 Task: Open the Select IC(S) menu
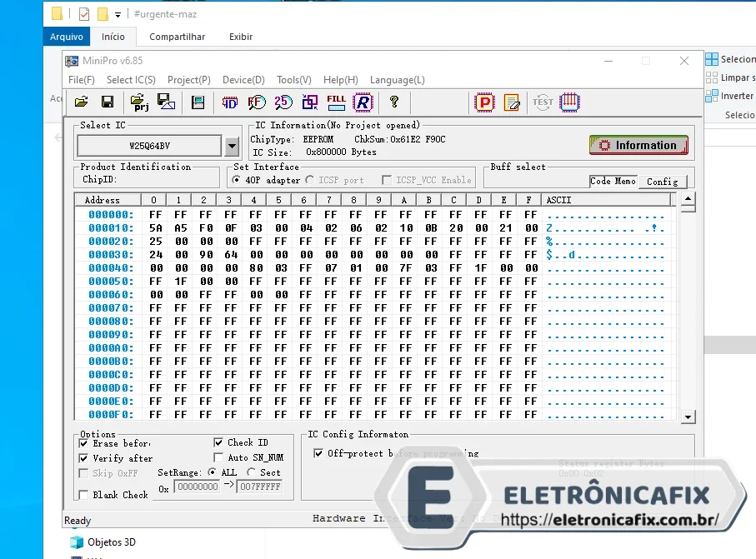click(131, 80)
